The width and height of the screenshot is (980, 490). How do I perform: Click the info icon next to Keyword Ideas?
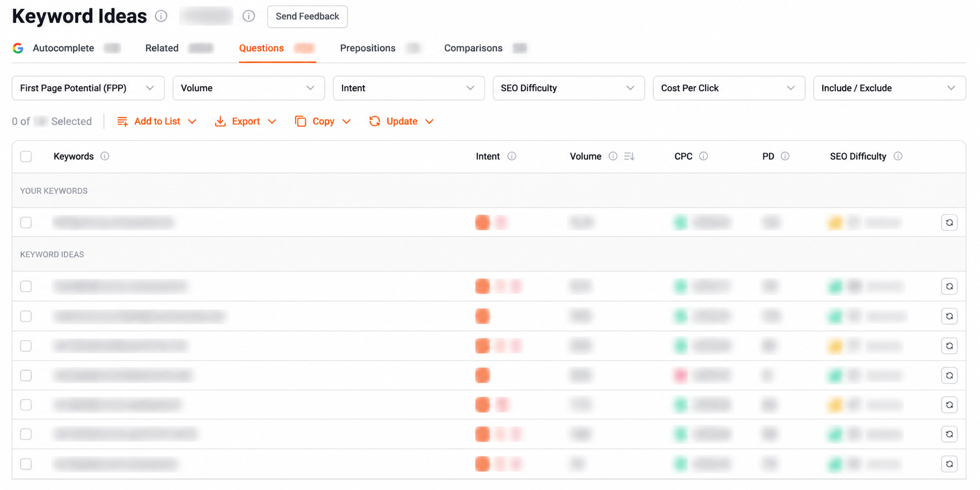click(x=161, y=16)
